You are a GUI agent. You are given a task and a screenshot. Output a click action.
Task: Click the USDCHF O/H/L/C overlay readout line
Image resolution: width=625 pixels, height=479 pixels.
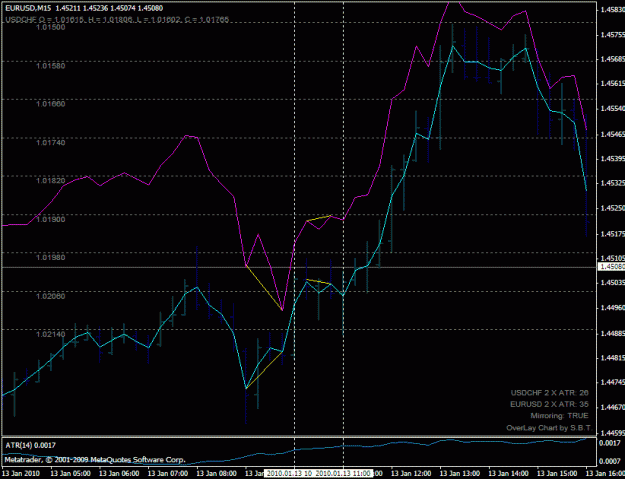point(117,19)
